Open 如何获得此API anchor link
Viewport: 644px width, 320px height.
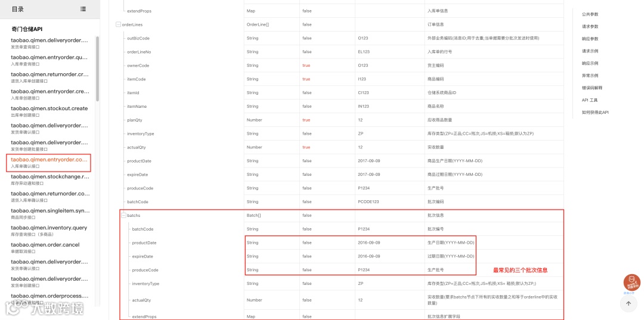595,112
